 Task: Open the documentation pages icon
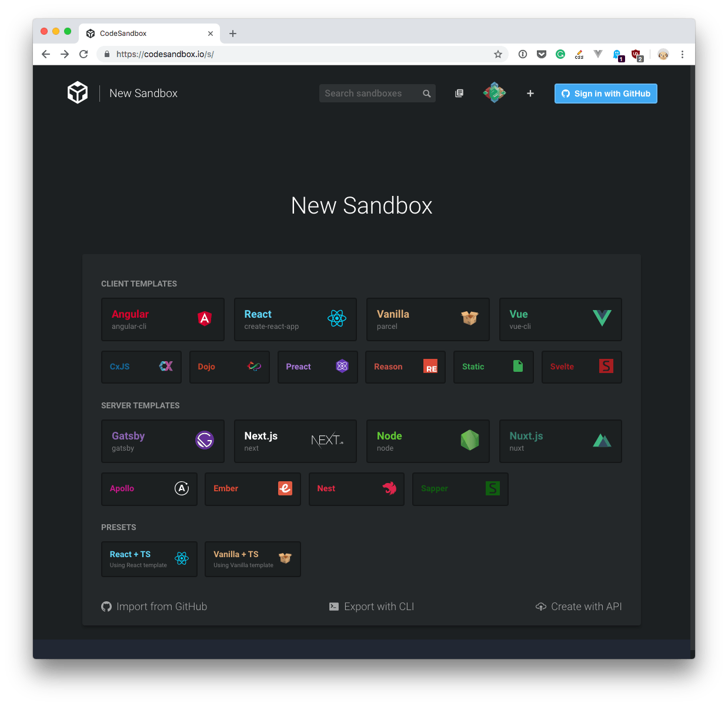[x=459, y=94]
